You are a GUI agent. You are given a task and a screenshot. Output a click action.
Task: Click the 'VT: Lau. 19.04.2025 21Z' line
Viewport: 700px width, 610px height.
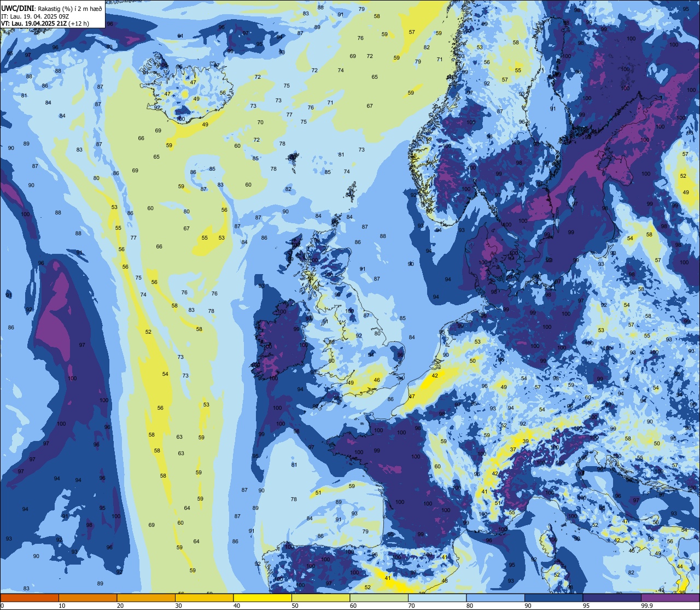34,24
